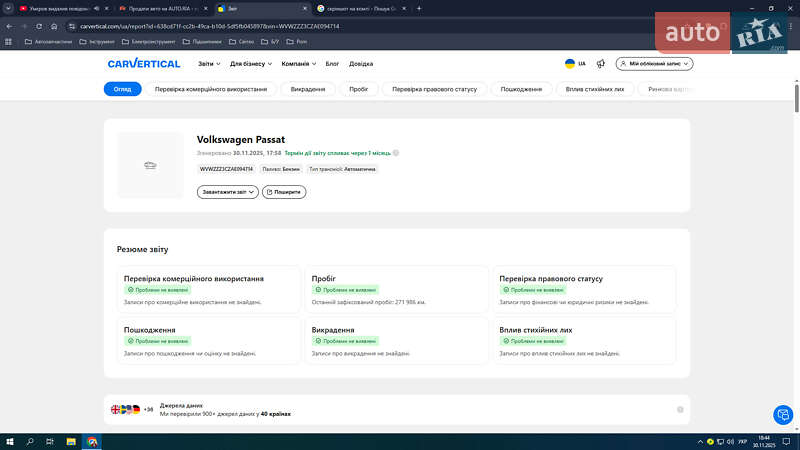Image resolution: width=800 pixels, height=450 pixels.
Task: Click the carVertical logo
Action: tap(144, 64)
